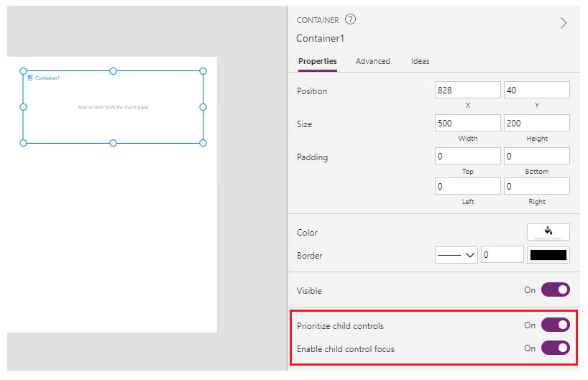This screenshot has height=380, width=588.
Task: Open the border style dropdown
Action: tap(456, 255)
